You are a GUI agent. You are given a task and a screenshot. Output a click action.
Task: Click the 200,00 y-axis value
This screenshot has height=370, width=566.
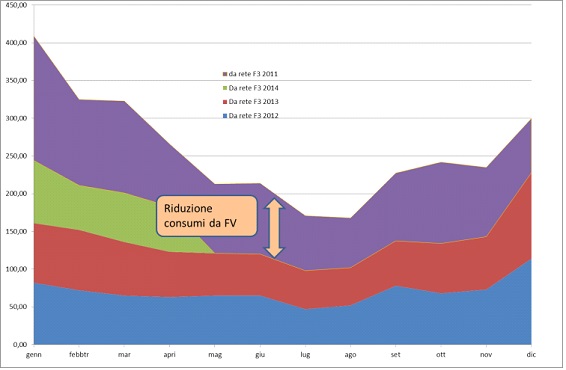pos(17,193)
